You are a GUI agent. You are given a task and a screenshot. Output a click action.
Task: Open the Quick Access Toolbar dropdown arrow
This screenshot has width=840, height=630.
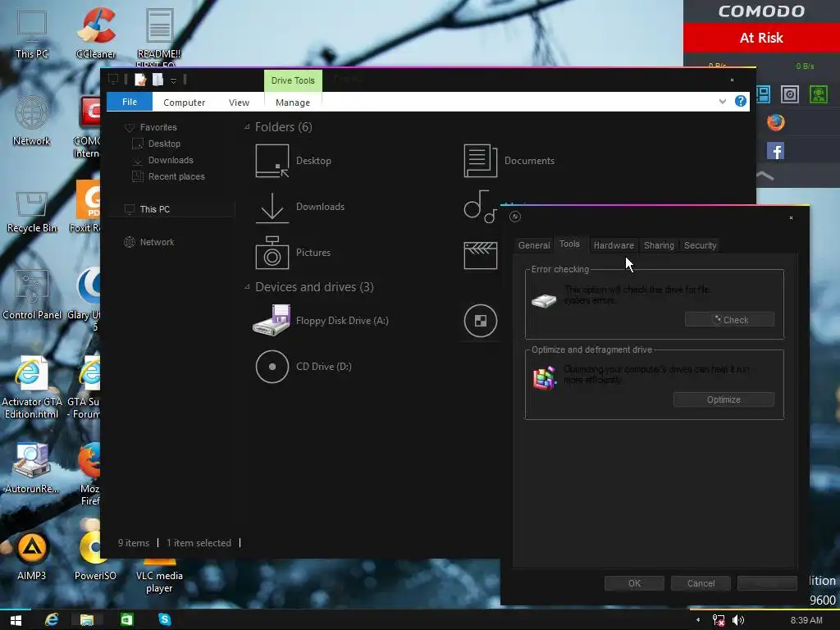[173, 80]
